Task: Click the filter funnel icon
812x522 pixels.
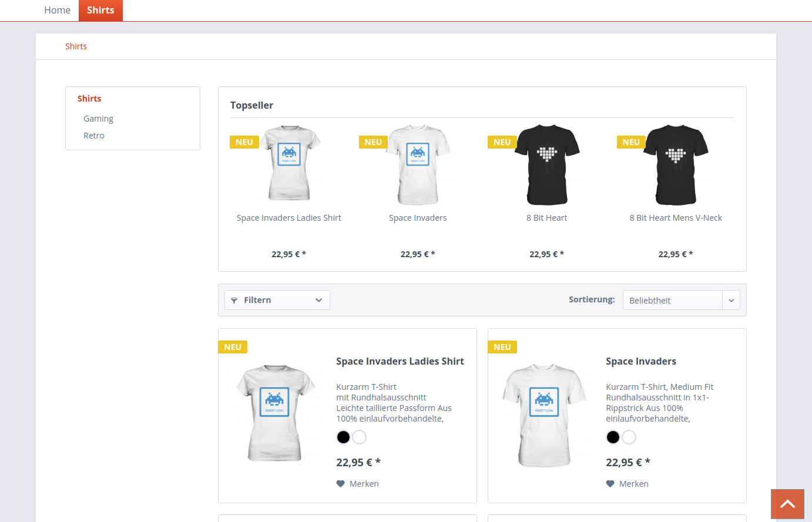Action: point(234,300)
